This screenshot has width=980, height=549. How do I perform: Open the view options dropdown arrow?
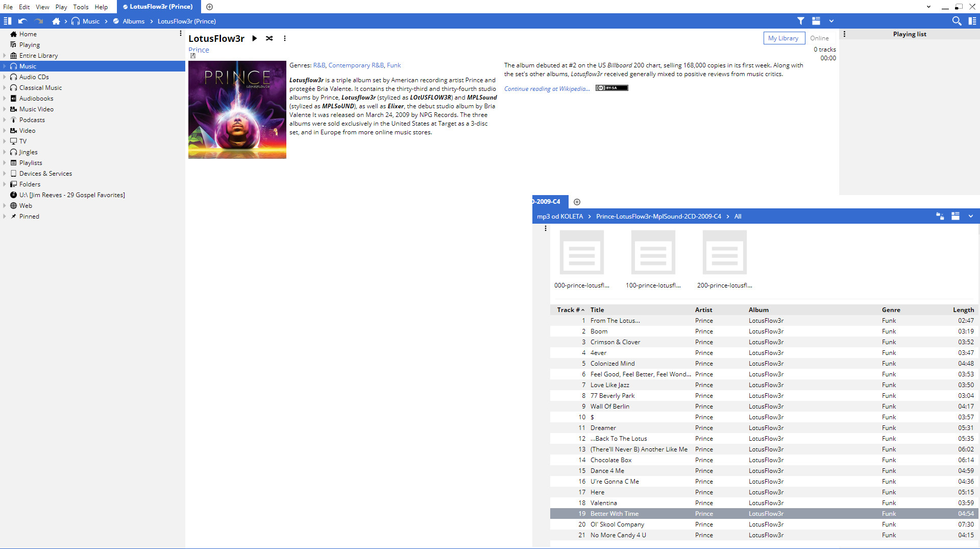pos(831,21)
